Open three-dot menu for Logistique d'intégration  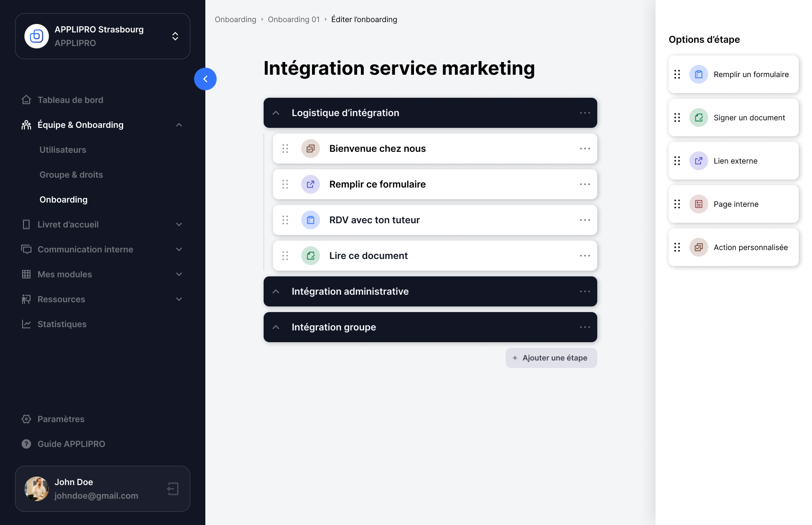coord(585,113)
